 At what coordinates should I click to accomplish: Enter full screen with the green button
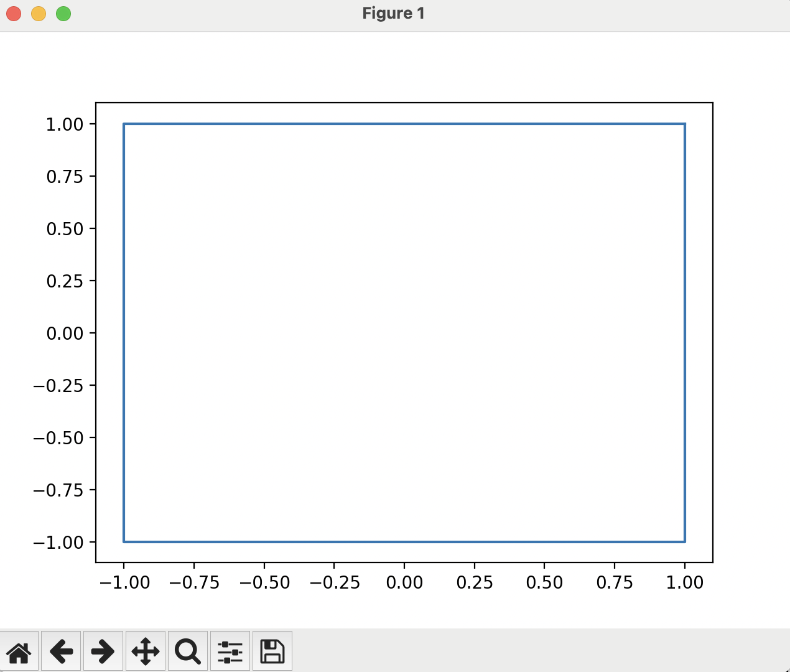(62, 13)
